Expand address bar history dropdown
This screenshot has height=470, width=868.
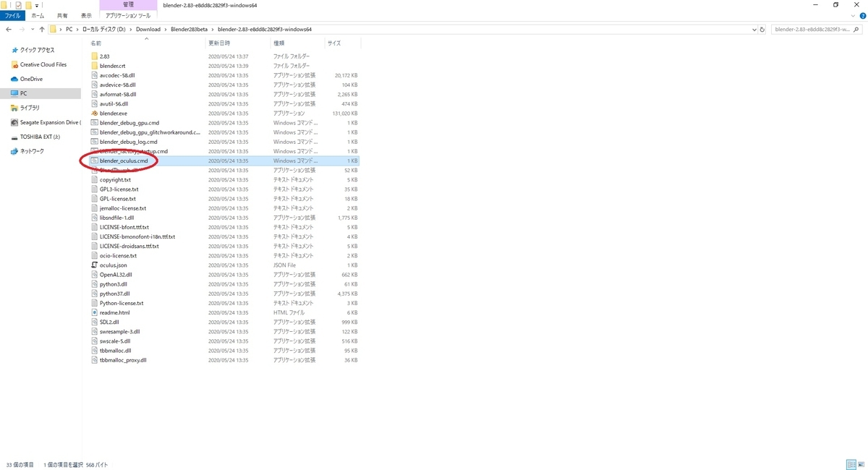[x=754, y=30]
